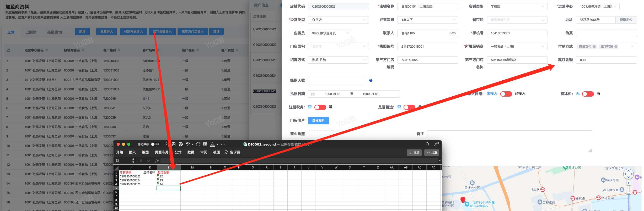644x211 pixels.
Task: Click the 共享 button in Excel
Action: [431, 153]
